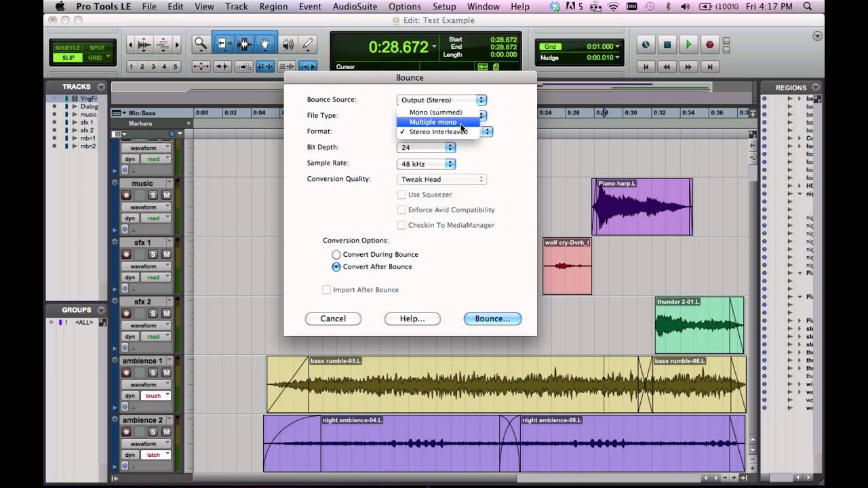
Task: Click the Zoom Toggle arrows icon
Action: (x=201, y=66)
